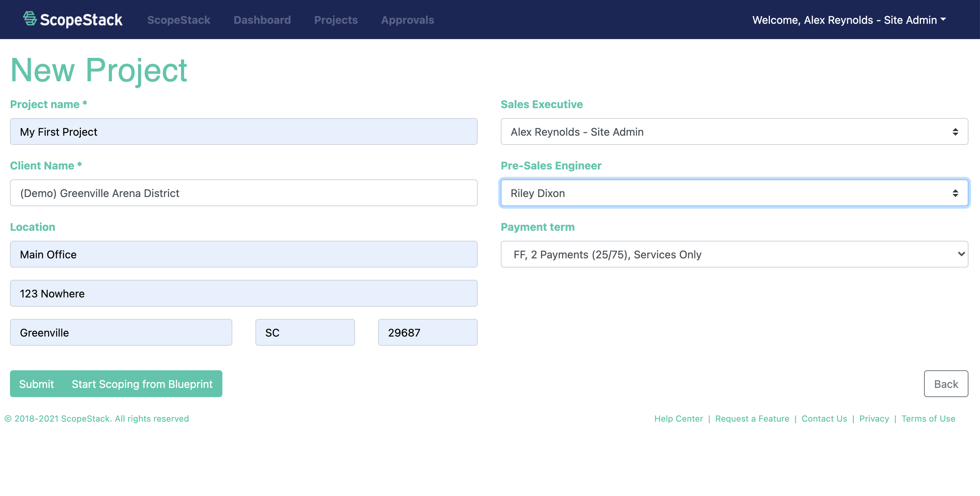Open the Payment term dropdown
980x496 pixels.
click(x=735, y=254)
